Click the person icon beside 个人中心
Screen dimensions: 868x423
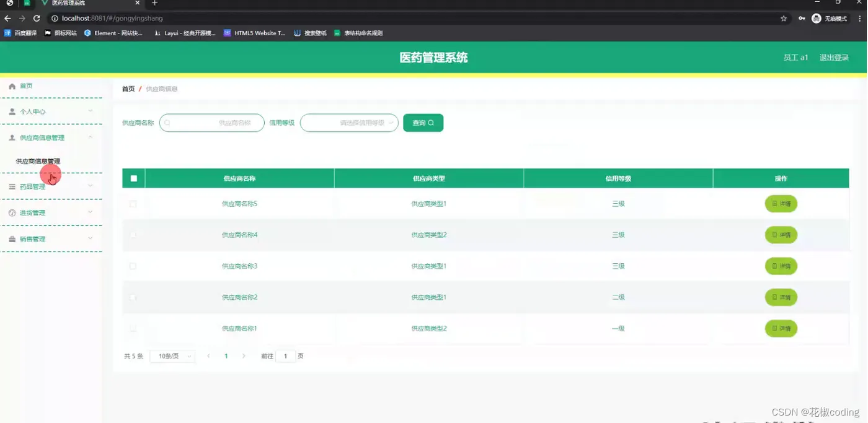point(12,112)
